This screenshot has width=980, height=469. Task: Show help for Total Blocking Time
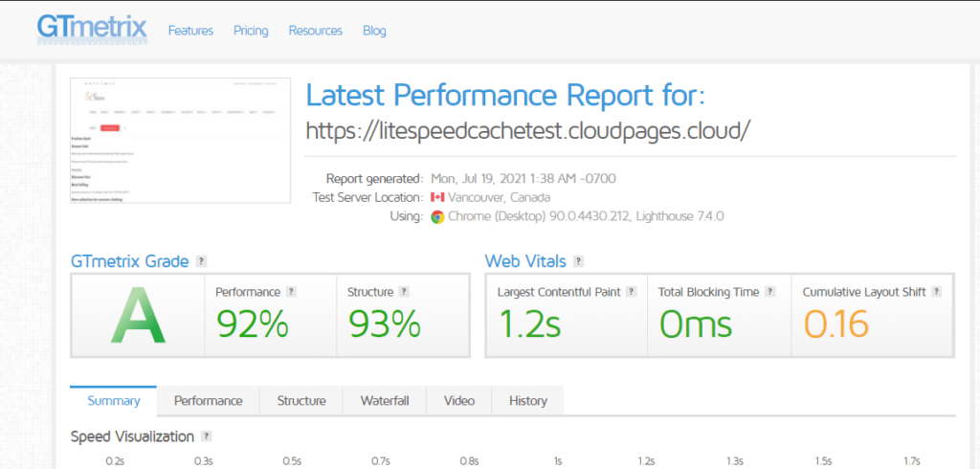770,291
